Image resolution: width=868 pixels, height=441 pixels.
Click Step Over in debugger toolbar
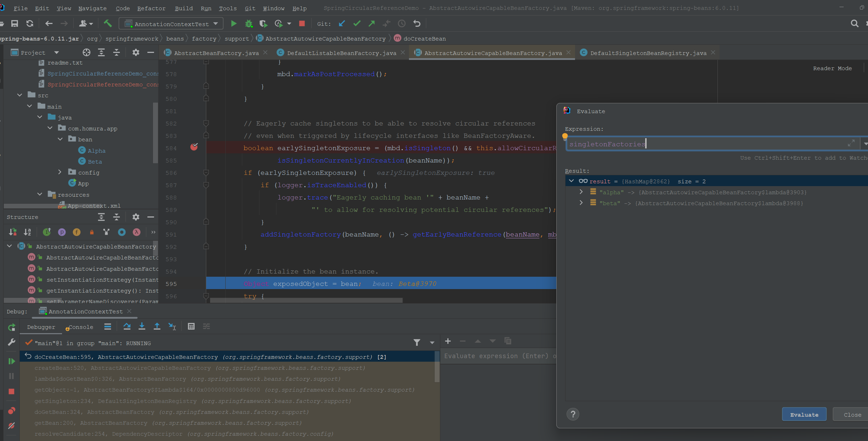click(127, 326)
